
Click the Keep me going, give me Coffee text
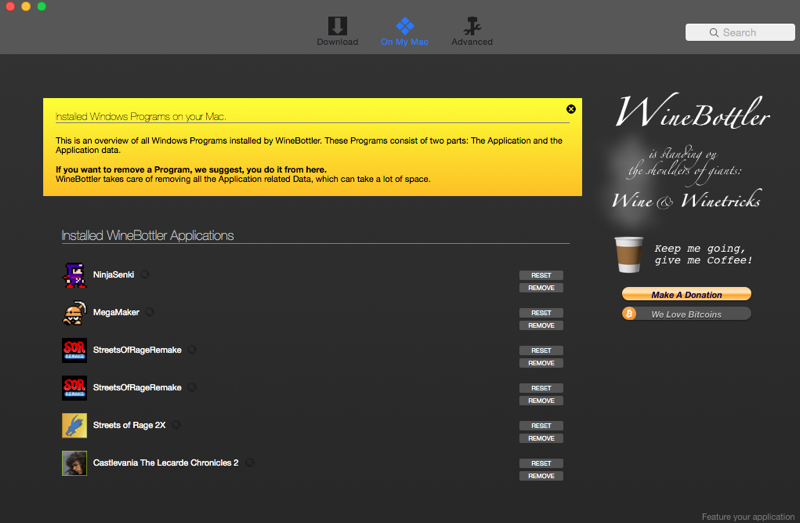703,254
